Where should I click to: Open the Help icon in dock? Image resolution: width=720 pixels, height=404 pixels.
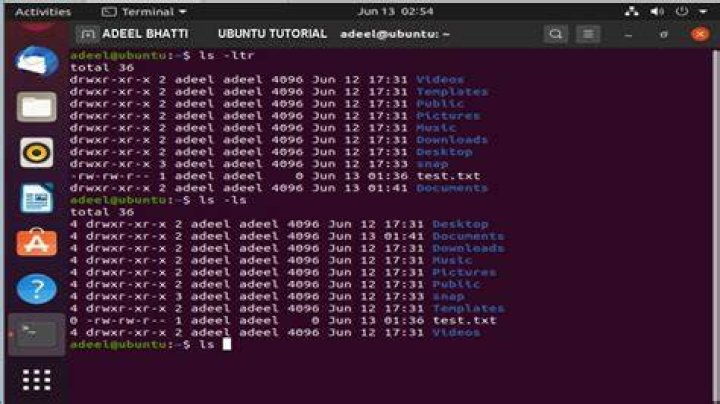(37, 289)
